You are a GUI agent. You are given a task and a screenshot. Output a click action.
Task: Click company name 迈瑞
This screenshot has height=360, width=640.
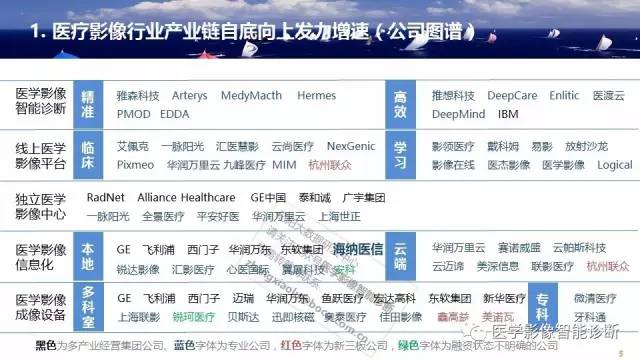point(243,298)
